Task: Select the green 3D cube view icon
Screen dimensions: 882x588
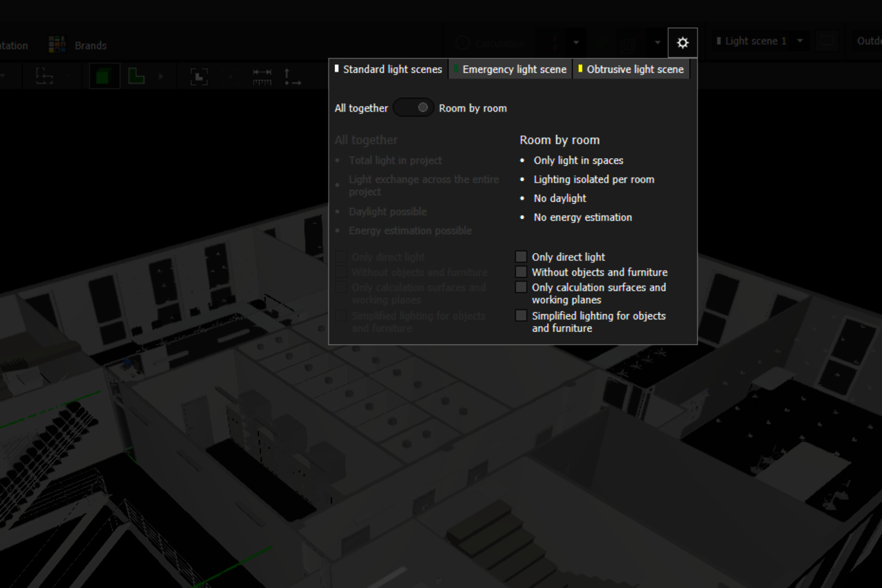Action: 104,76
